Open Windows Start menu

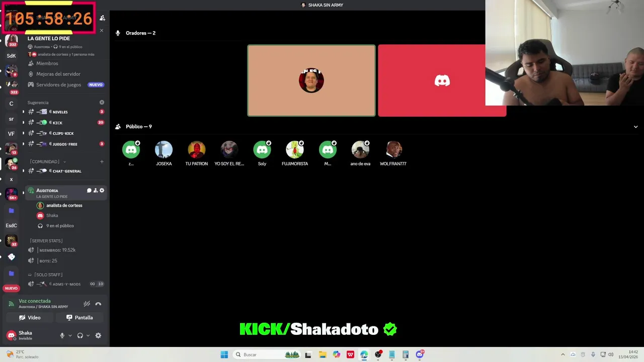point(224,354)
